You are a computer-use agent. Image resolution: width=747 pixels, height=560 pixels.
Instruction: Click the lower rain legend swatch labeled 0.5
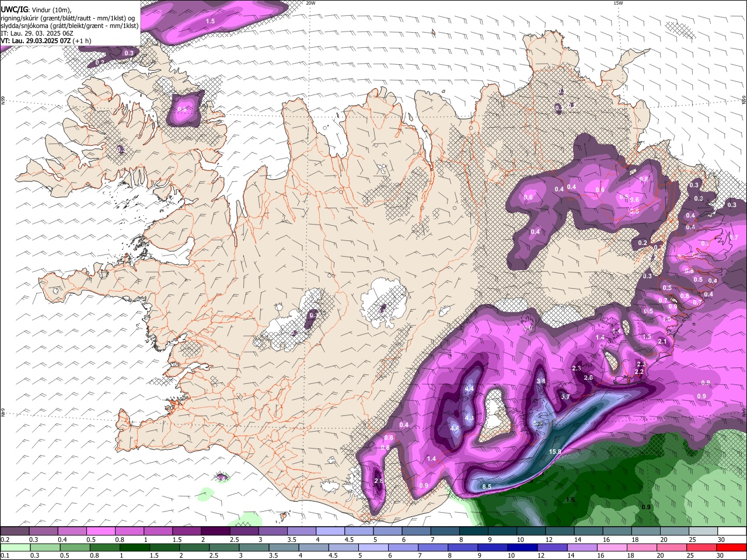click(x=75, y=548)
